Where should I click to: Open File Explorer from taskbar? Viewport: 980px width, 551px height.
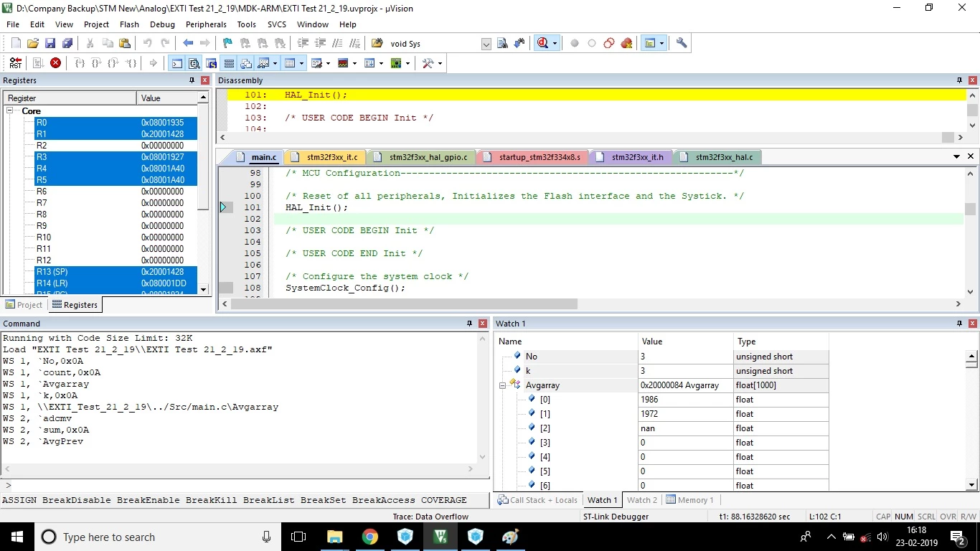click(x=335, y=537)
